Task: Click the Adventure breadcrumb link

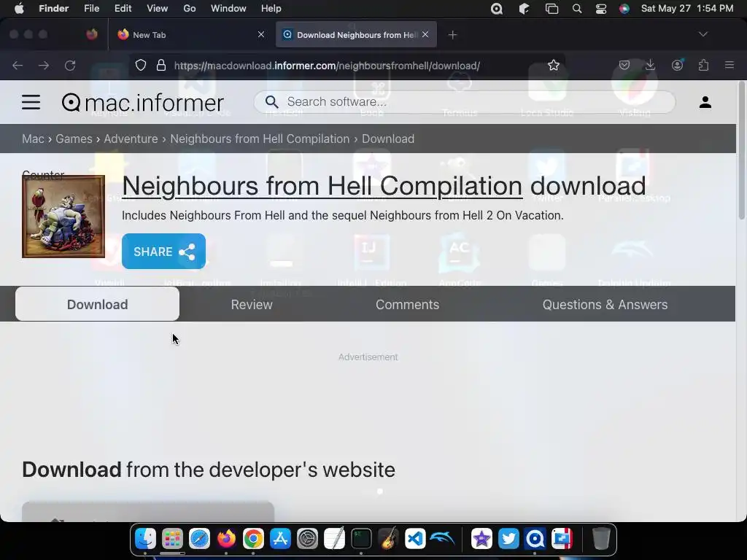Action: (x=131, y=139)
